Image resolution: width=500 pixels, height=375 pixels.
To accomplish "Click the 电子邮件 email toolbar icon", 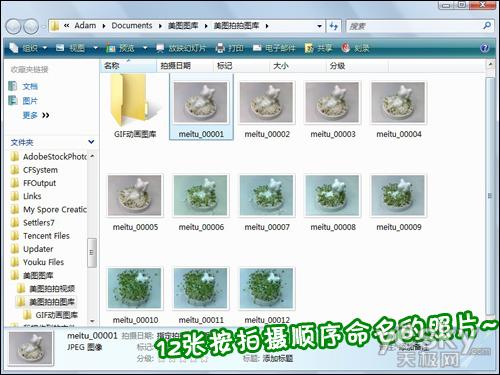I will click(257, 48).
